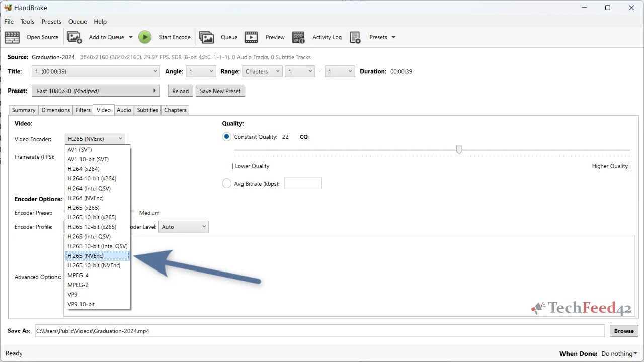Choose MPEG-4 encoder
This screenshot has height=362, width=644.
(x=98, y=275)
